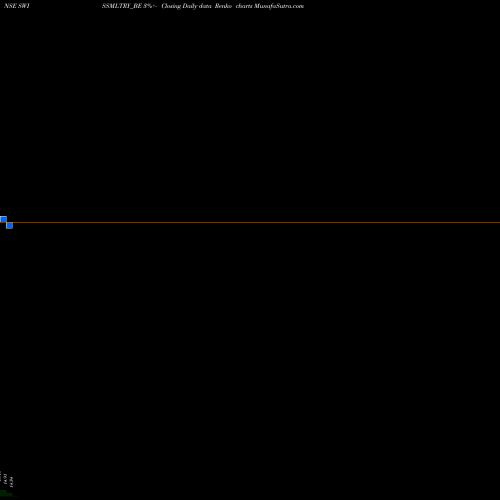Image resolution: width=500 pixels, height=500 pixels.
Task: Click the upper blue Renko brick
Action: click(x=3, y=219)
